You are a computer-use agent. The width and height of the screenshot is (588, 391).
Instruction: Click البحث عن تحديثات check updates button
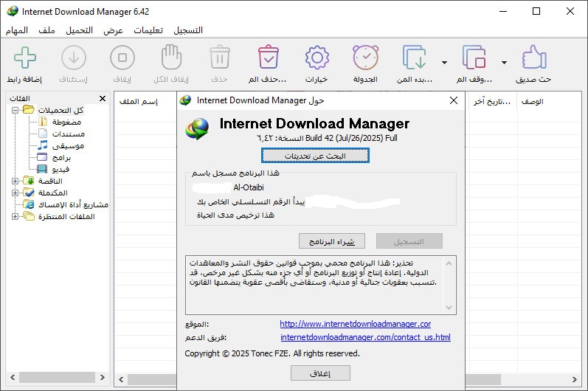tap(315, 156)
